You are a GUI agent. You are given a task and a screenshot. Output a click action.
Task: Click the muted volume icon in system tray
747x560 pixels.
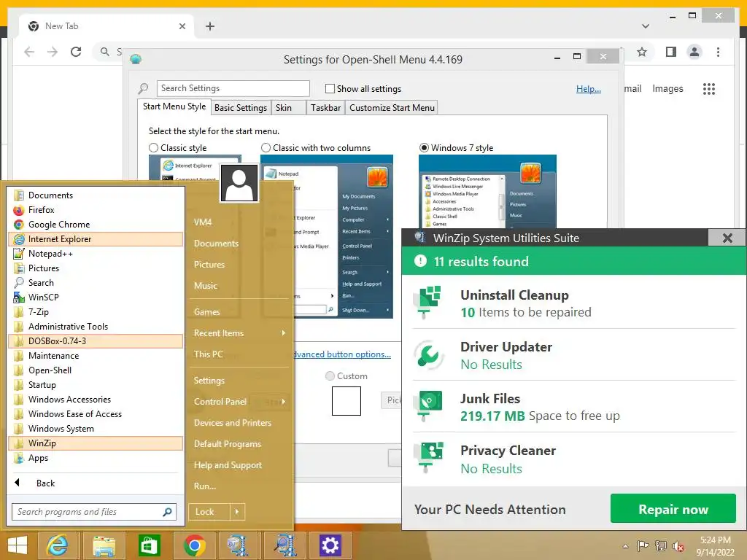(678, 545)
